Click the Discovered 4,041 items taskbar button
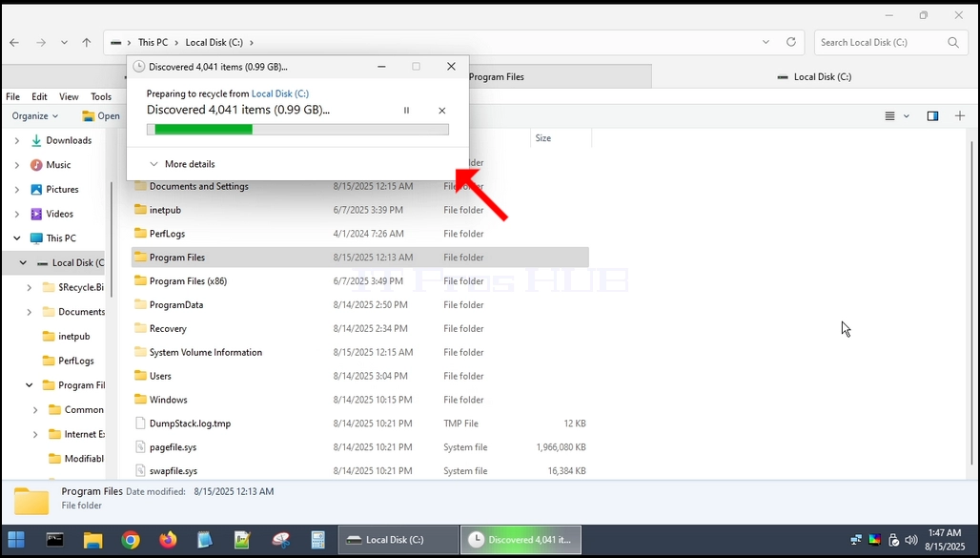The image size is (980, 558). pyautogui.click(x=521, y=539)
